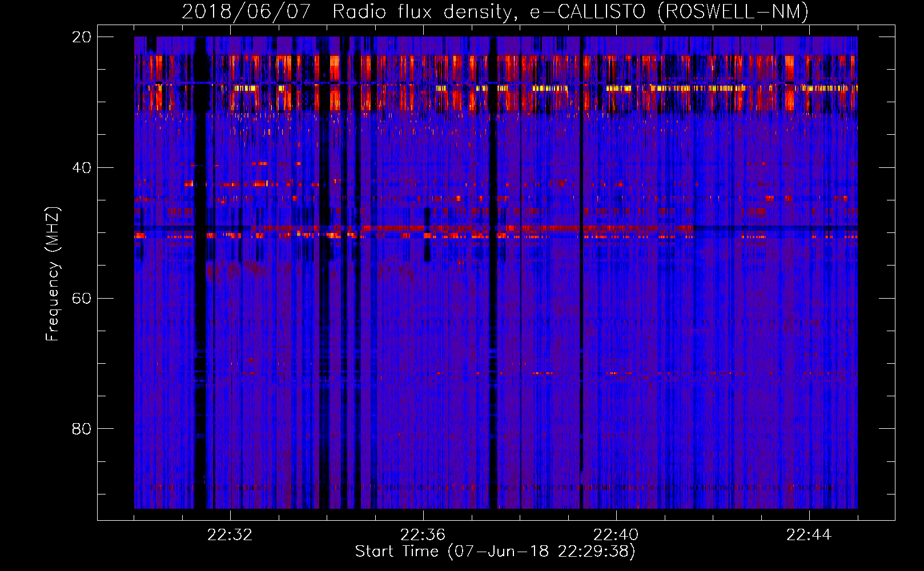Click the wide black gap before 22:32
924x571 pixels.
[x=200, y=285]
